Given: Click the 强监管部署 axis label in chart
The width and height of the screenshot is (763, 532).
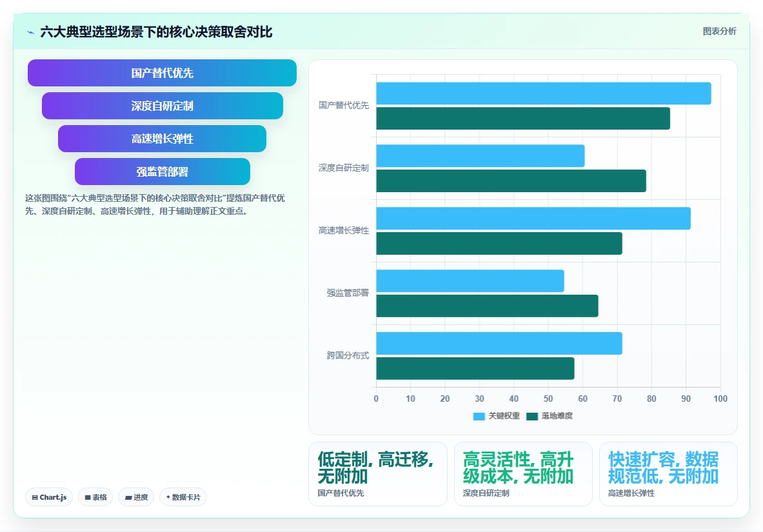Looking at the screenshot, I should 348,293.
